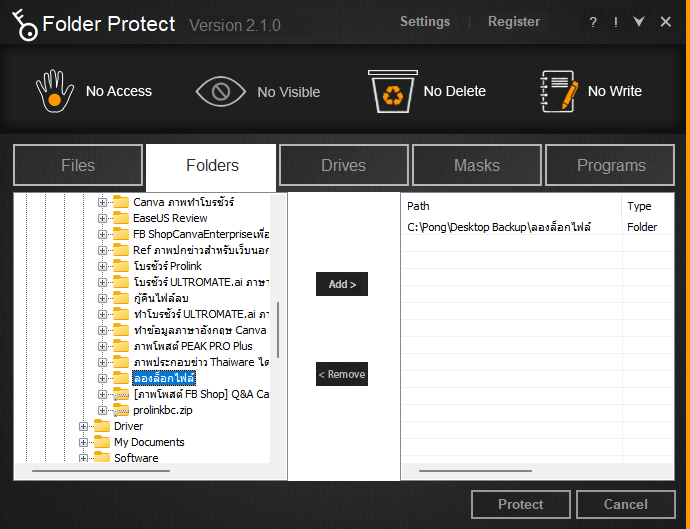The image size is (690, 529).
Task: Select the กู้คืนไฟล์ลบ folder
Action: pos(161,298)
